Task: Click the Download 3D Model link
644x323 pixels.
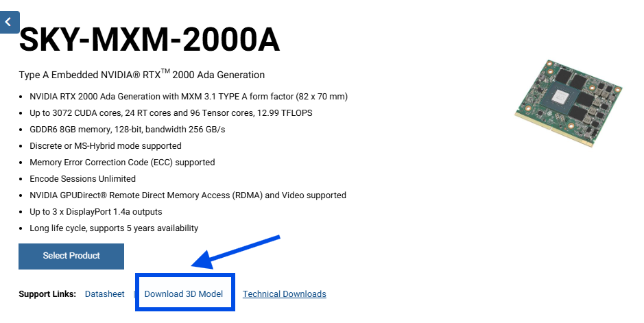Action: pyautogui.click(x=183, y=294)
